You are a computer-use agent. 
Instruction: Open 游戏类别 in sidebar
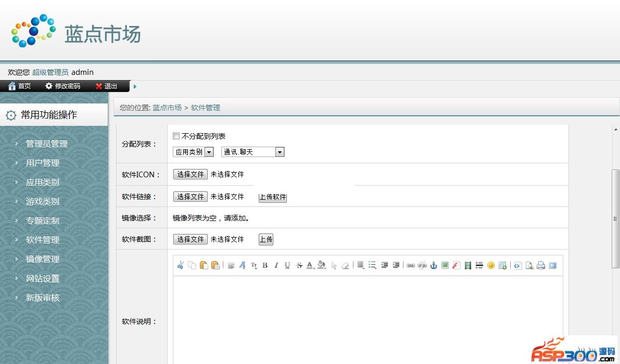43,202
